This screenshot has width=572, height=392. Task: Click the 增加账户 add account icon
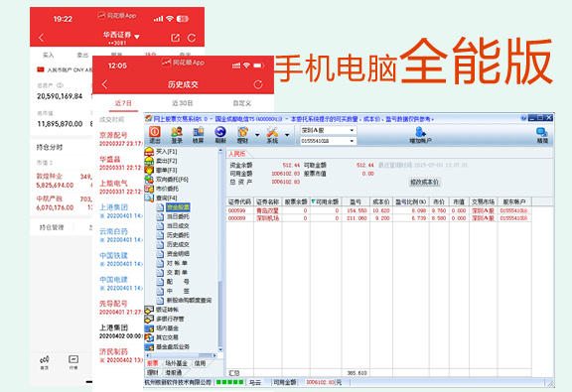coord(420,135)
